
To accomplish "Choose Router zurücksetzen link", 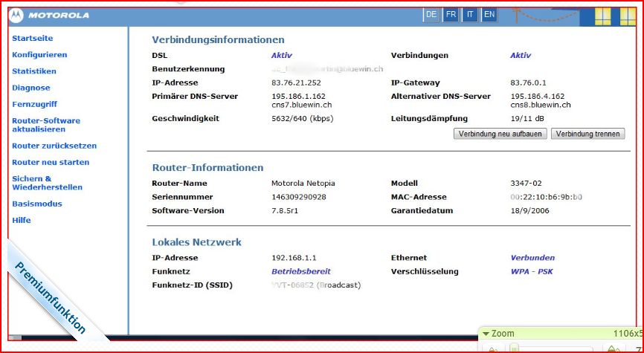I will [54, 146].
